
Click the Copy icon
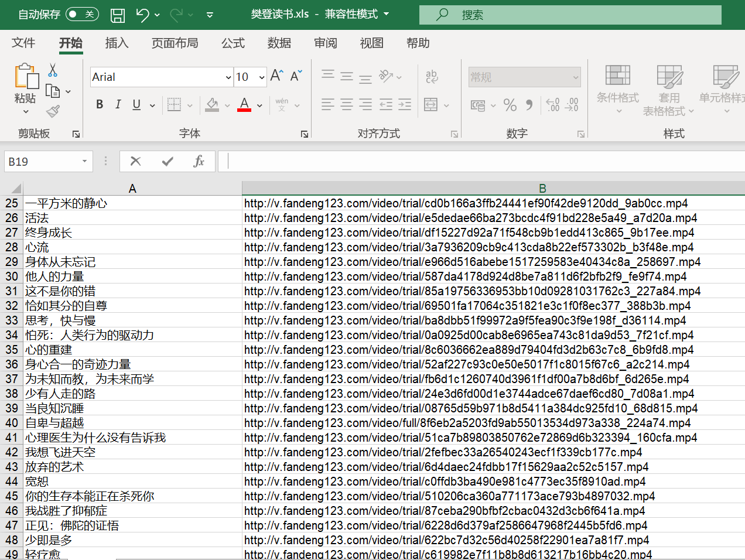point(53,91)
